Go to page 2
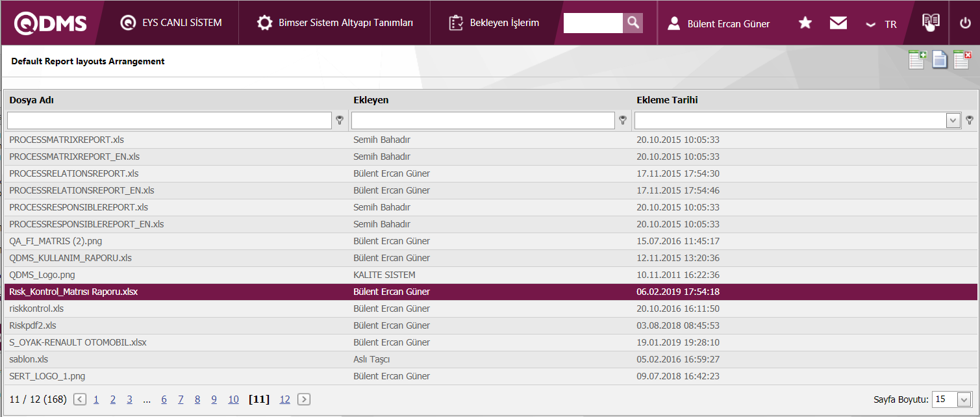Screen dimensions: 980x417 (113, 399)
